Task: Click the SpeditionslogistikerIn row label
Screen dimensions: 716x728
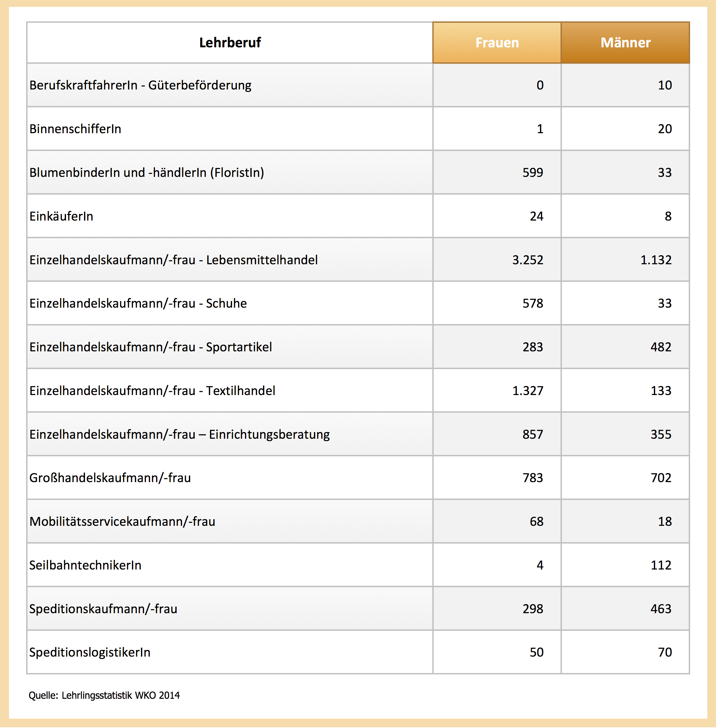Action: (x=89, y=652)
